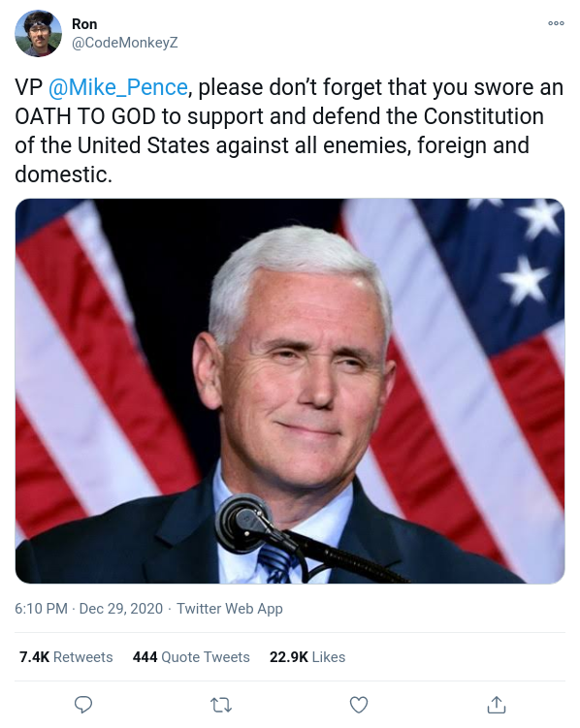
Task: Open Ron's profile avatar picture
Action: pyautogui.click(x=38, y=33)
